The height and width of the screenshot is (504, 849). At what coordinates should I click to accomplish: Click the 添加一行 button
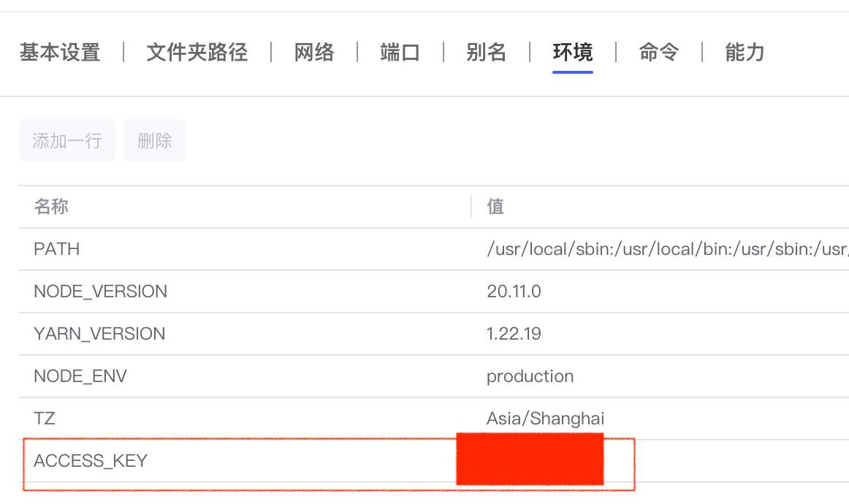click(67, 141)
